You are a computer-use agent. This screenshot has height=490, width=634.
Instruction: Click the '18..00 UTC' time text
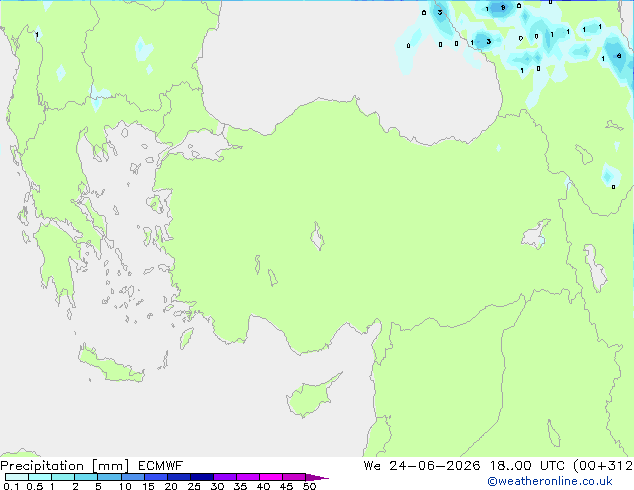(527, 466)
